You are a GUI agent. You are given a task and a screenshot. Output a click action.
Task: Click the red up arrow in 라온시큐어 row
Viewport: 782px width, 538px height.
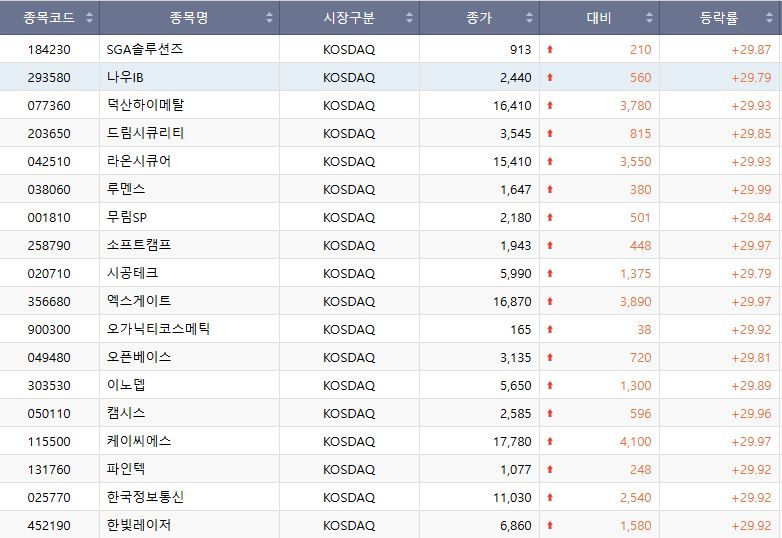tap(550, 161)
